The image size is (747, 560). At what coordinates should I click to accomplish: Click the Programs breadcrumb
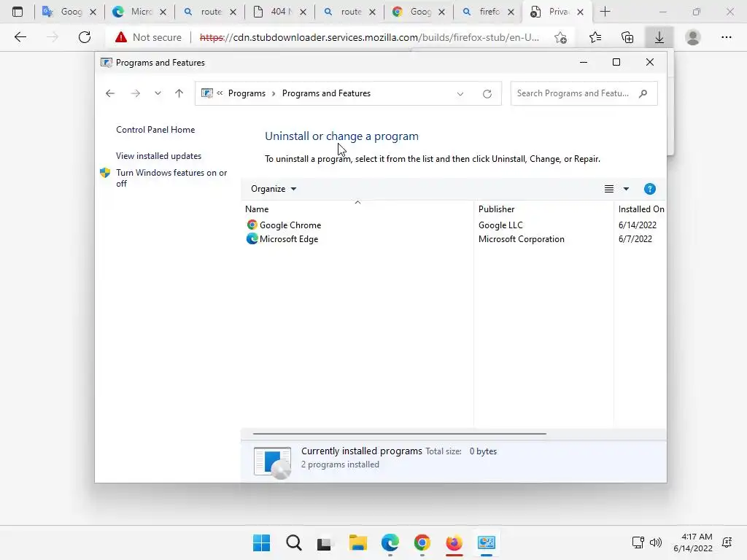tap(247, 93)
